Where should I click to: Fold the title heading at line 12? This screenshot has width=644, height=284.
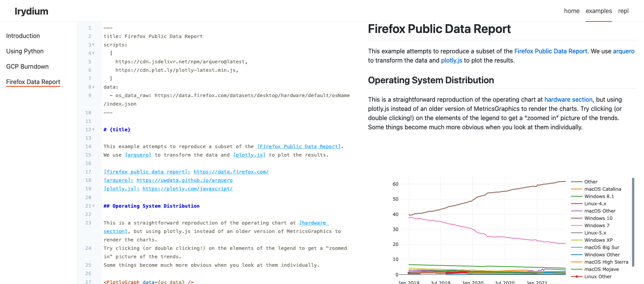pos(93,130)
